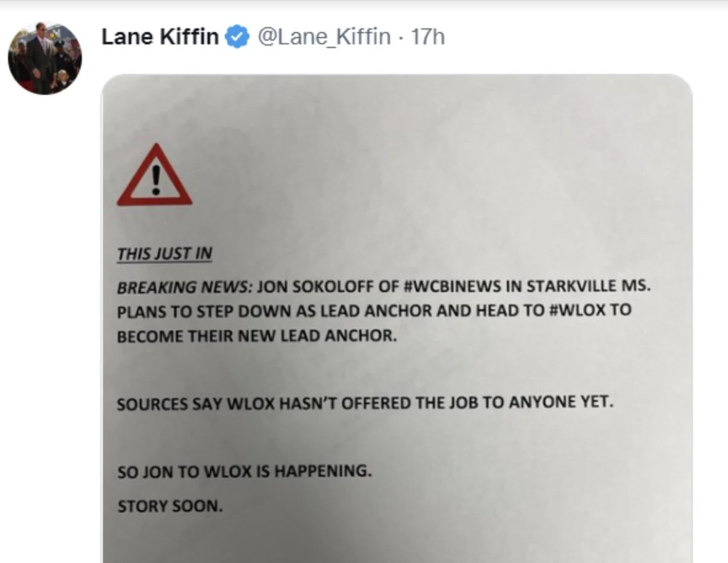Open Lane Kiffin's round profile avatar
Screen dimensions: 728x563
coord(44,58)
